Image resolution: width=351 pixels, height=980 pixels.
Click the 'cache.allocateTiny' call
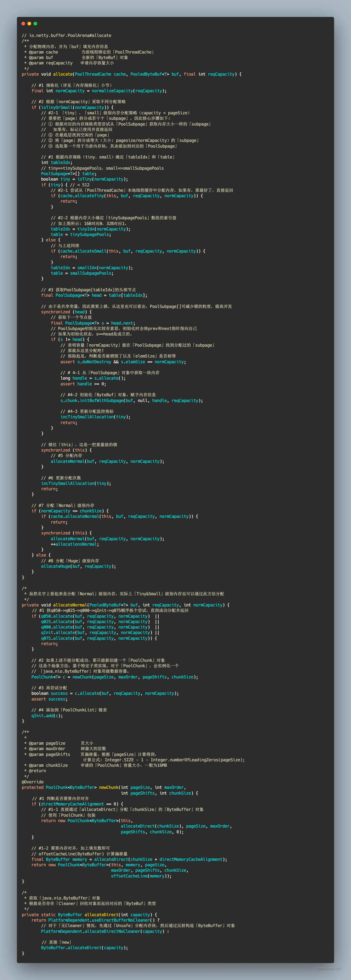pyautogui.click(x=127, y=196)
